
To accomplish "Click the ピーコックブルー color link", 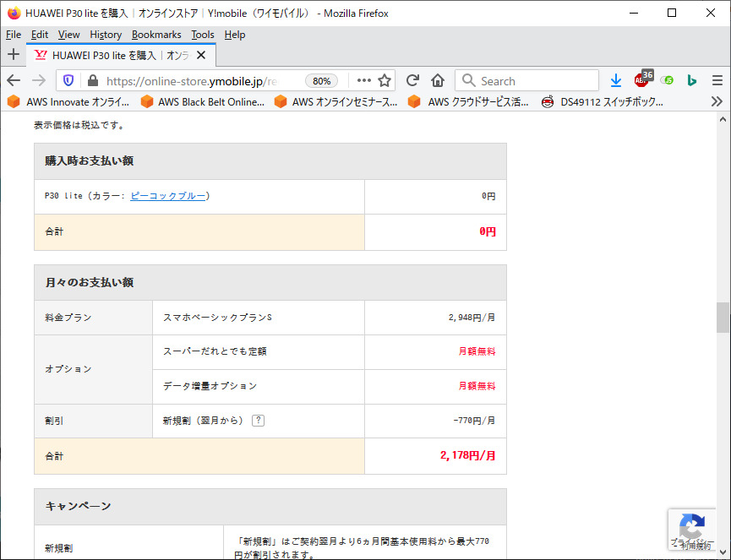I will 167,196.
